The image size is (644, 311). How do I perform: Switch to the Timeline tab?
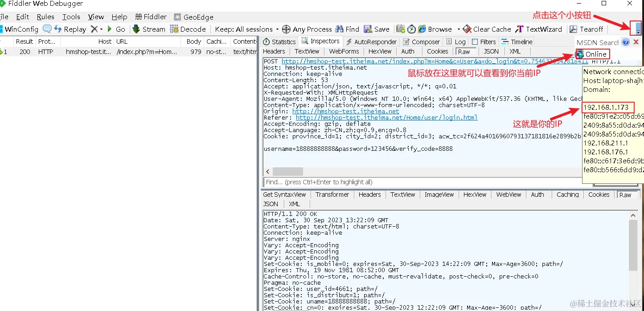(517, 41)
